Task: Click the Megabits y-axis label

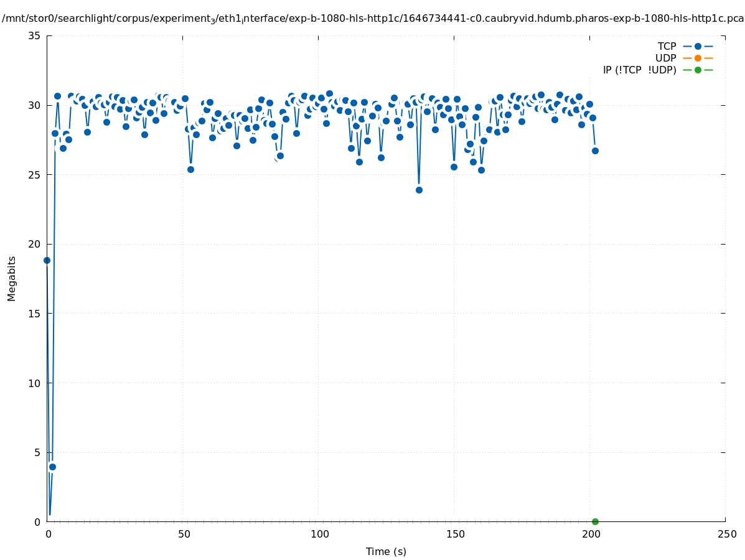Action: (12, 278)
